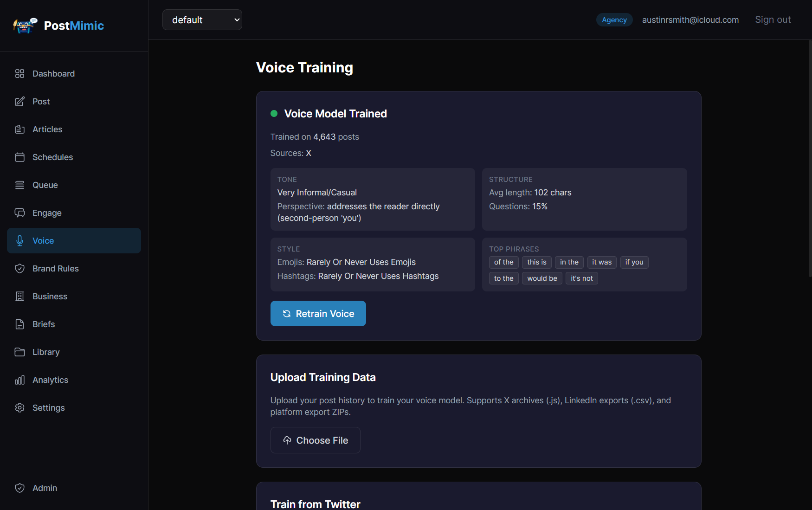Image resolution: width=812 pixels, height=510 pixels.
Task: Click the Voice microphone icon
Action: (19, 241)
